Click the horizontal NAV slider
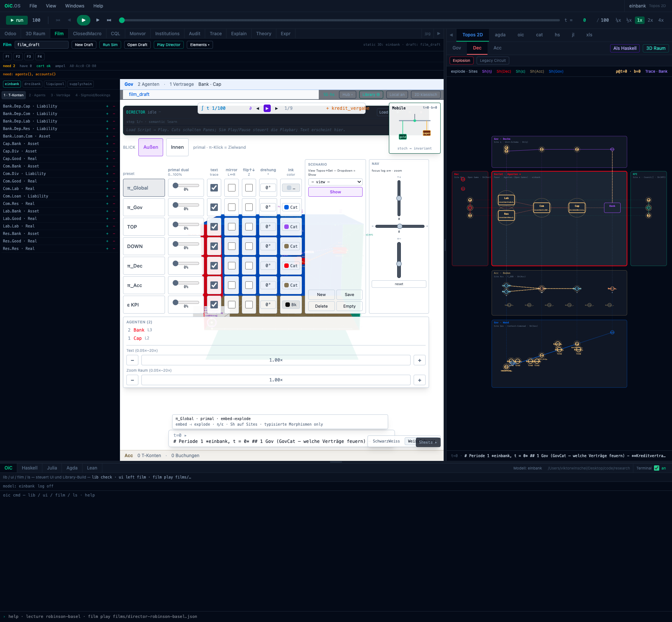The width and height of the screenshot is (672, 622). pyautogui.click(x=400, y=226)
